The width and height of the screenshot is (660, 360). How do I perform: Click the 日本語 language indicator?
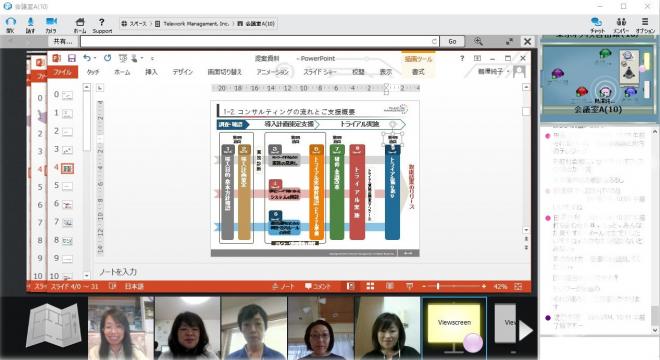coord(134,286)
